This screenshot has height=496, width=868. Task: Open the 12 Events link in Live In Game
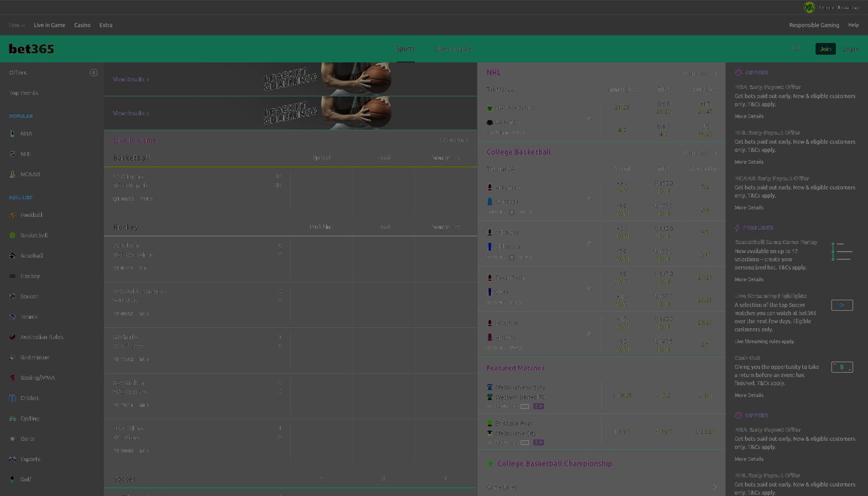tap(453, 140)
